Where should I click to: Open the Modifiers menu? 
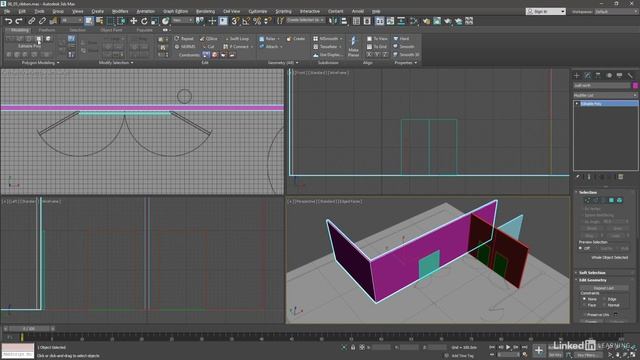[x=120, y=11]
